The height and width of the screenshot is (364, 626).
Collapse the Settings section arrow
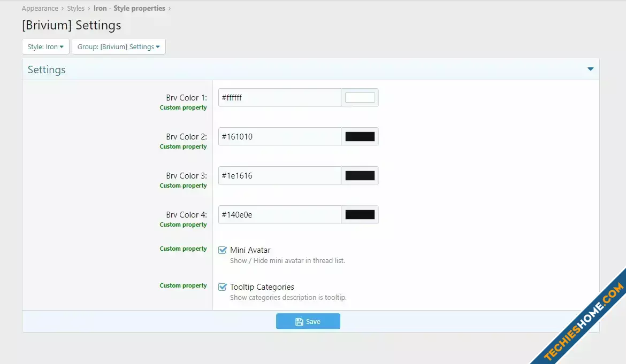pos(591,69)
